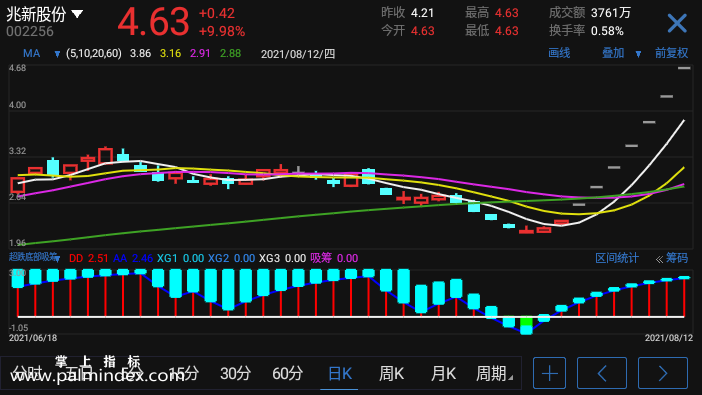Screen dimensions: 702x395
Task: Expand the 超跌底部吸筹 indicator dropdown
Action: [57, 258]
